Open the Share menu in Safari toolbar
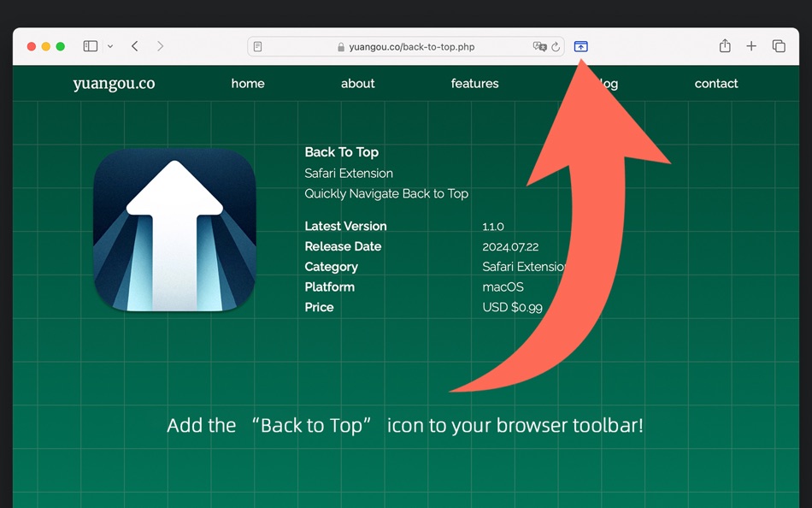Viewport: 812px width, 508px height. click(725, 46)
